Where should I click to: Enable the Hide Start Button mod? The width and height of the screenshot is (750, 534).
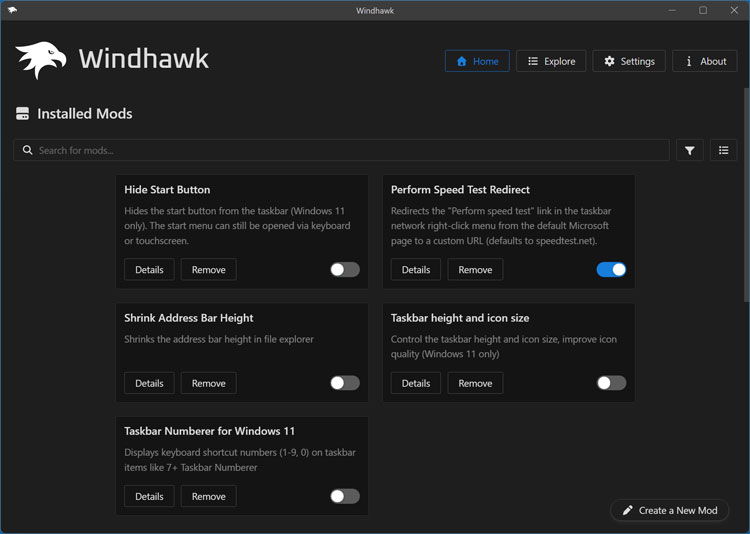tap(345, 269)
